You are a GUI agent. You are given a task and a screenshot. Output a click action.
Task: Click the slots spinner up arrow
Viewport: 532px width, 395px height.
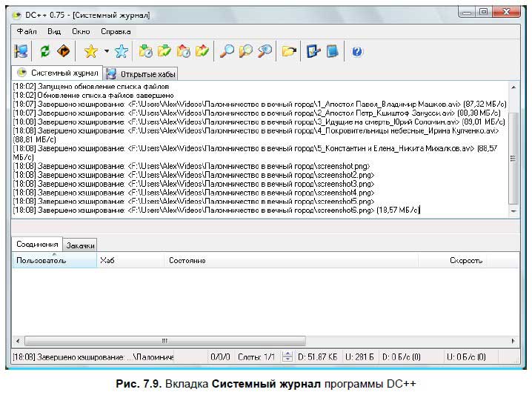tap(287, 354)
